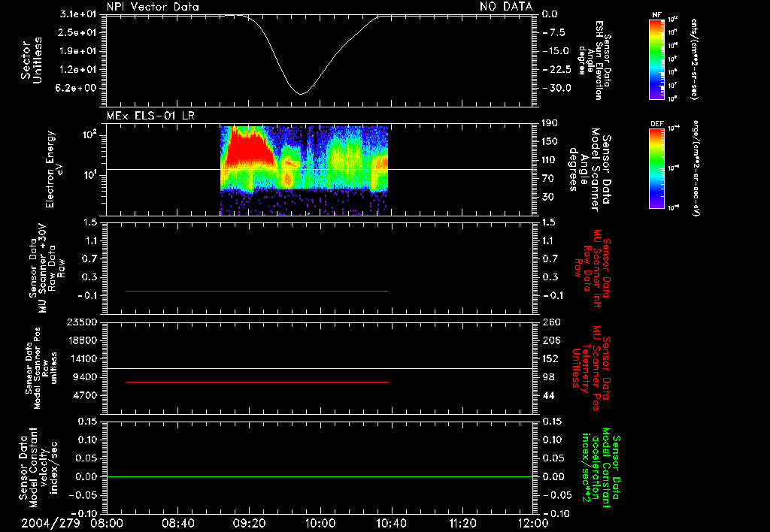Select the 'NO DATA' label at top right
The width and height of the screenshot is (770, 532).
click(506, 6)
